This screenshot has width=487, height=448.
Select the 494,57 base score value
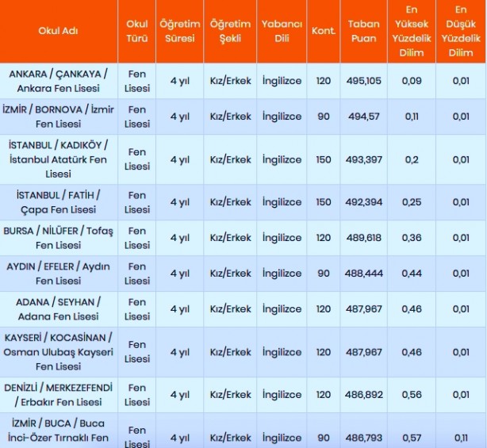363,117
